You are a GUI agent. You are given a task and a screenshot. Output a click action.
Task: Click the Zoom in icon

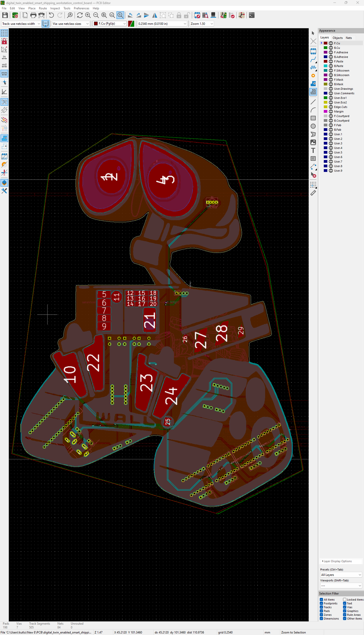[x=88, y=15]
